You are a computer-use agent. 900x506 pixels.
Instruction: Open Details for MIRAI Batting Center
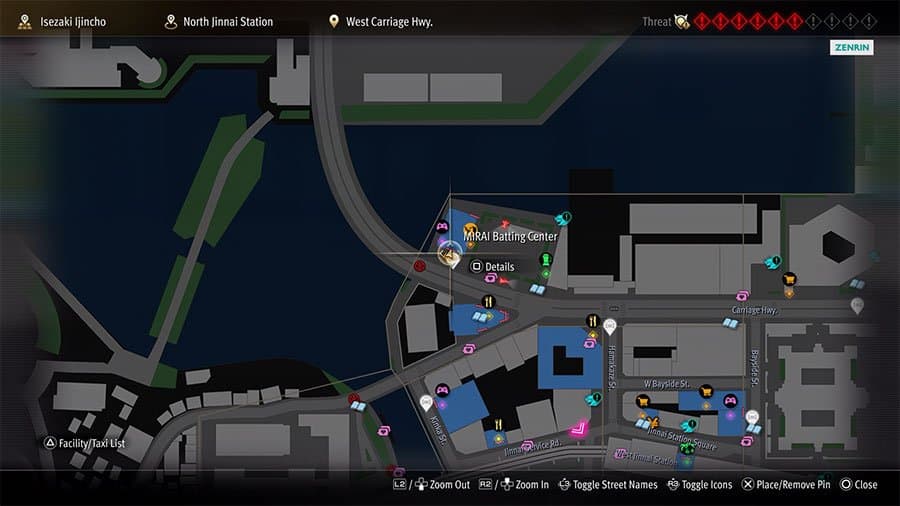point(492,267)
